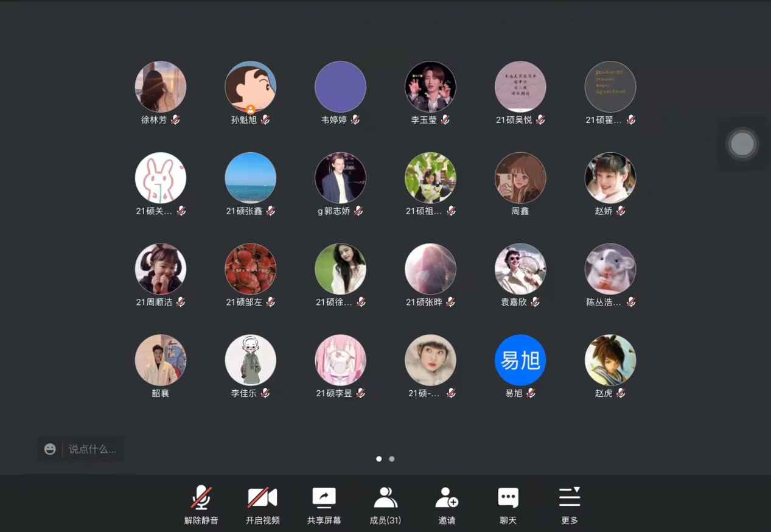The width and height of the screenshot is (771, 532).
Task: Select participant name 韶襄
Action: click(x=161, y=393)
